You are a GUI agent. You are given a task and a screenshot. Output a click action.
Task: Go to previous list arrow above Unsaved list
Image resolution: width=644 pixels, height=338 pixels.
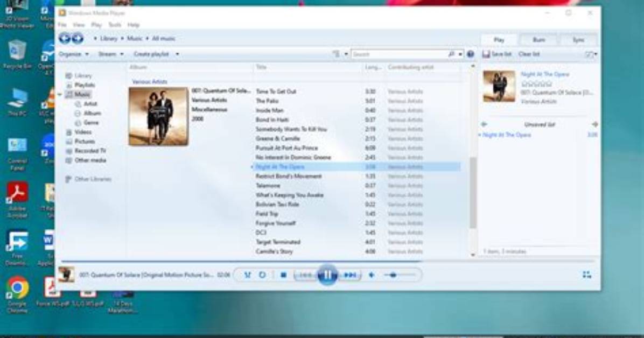click(484, 124)
